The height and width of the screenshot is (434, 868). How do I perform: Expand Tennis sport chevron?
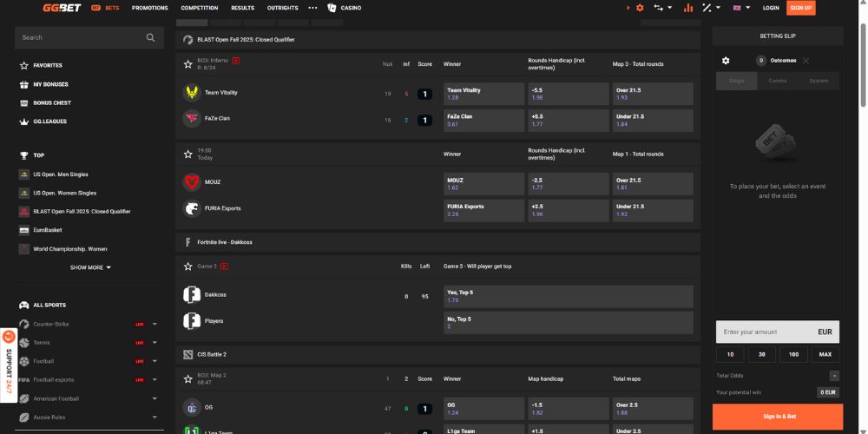(155, 343)
